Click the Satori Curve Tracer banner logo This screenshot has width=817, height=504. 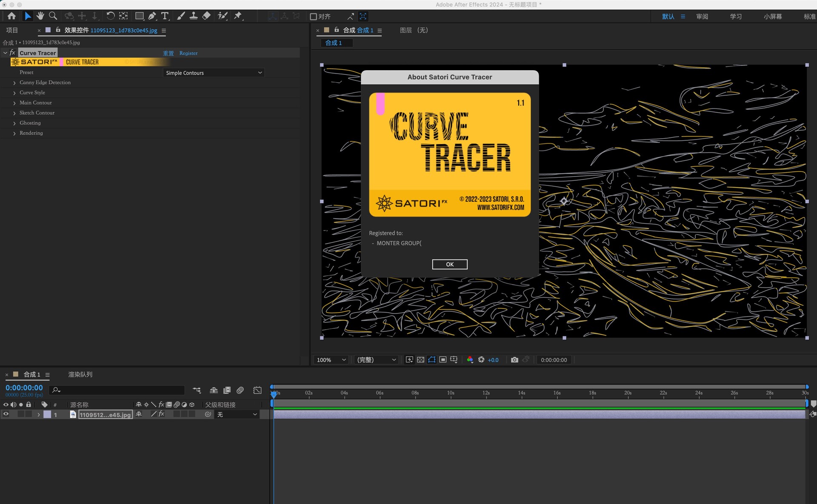click(x=89, y=62)
